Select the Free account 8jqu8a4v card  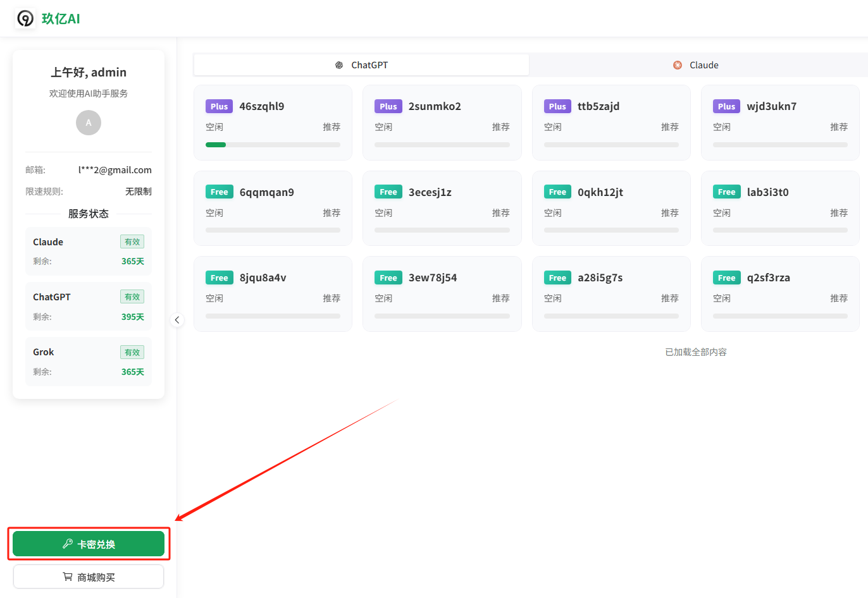tap(273, 294)
